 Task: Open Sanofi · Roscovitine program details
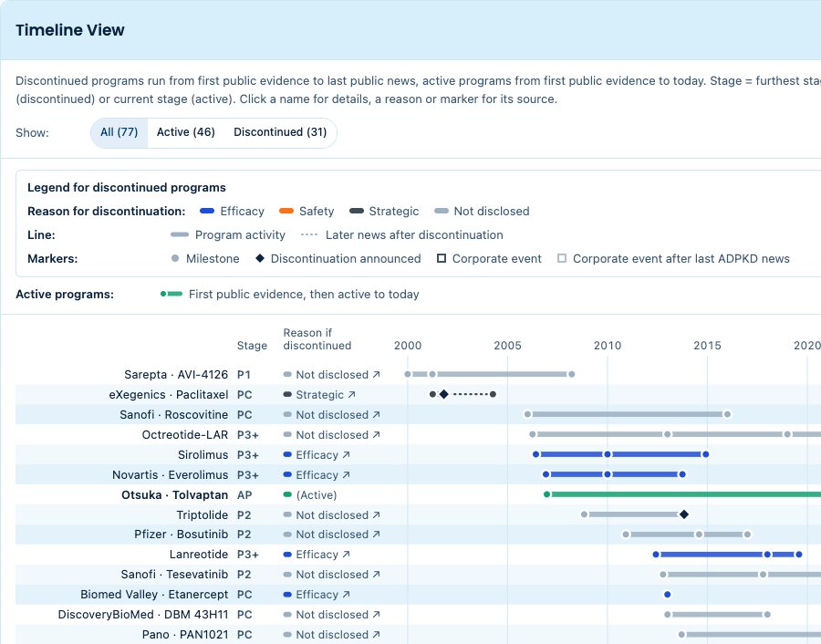[x=174, y=415]
